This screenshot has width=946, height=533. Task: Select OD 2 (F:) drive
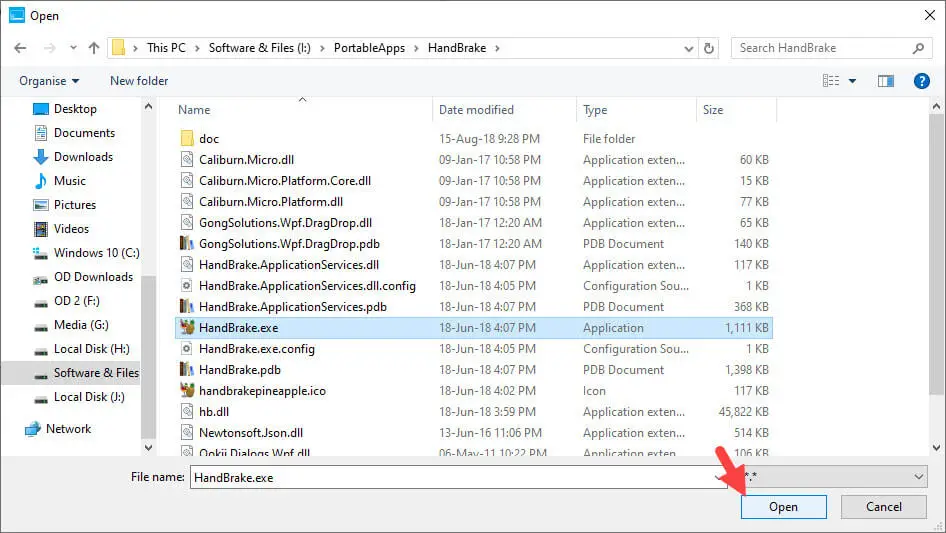(76, 301)
